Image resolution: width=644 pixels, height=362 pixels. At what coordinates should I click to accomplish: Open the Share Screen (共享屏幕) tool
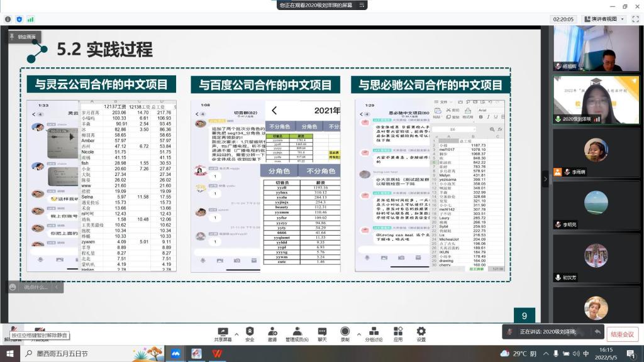click(222, 333)
